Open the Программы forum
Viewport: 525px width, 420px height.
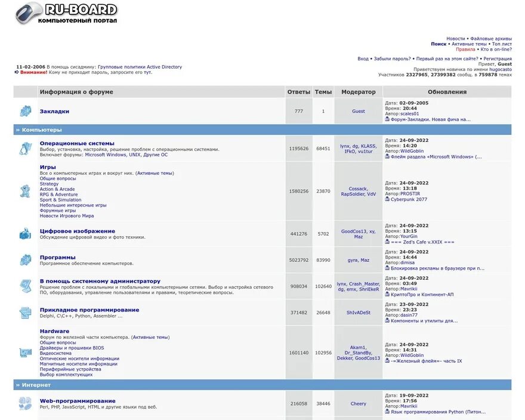coord(58,258)
